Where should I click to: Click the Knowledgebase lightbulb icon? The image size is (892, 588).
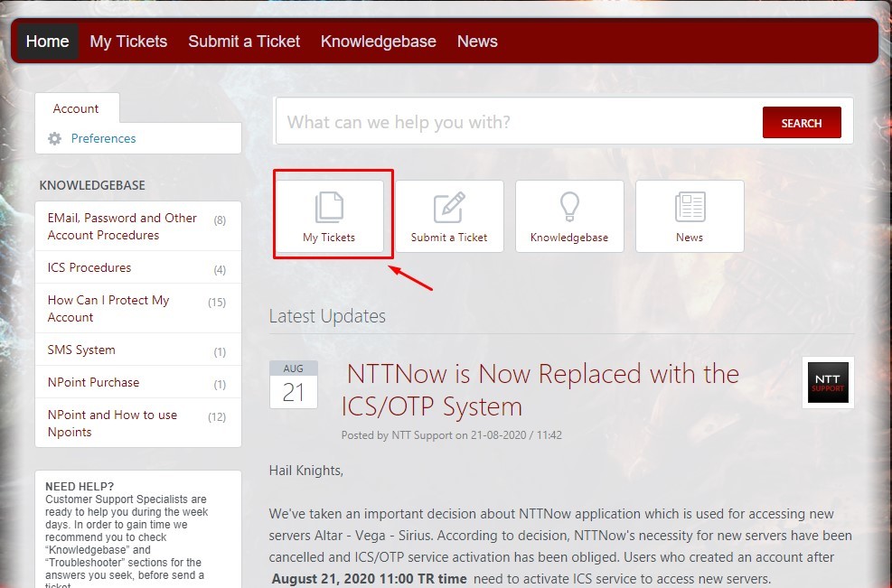569,207
